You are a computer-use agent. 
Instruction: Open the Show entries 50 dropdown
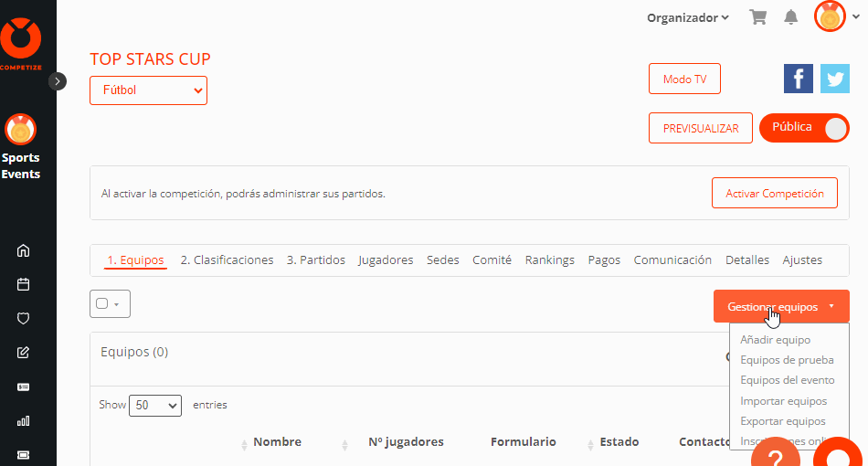click(x=155, y=406)
